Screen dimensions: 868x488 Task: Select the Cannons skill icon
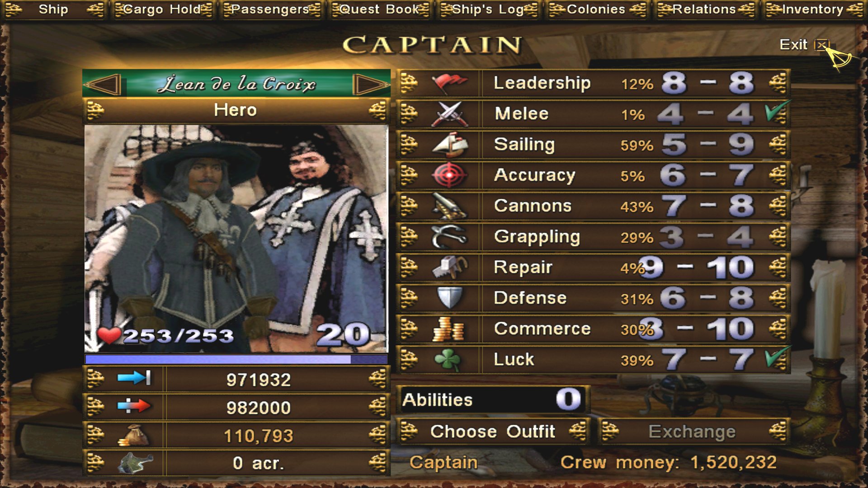(x=449, y=206)
